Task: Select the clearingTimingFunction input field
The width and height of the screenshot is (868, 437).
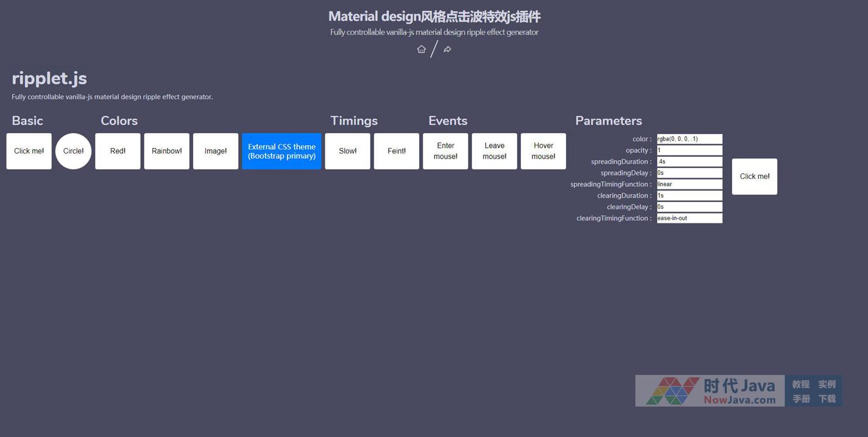Action: pyautogui.click(x=689, y=218)
